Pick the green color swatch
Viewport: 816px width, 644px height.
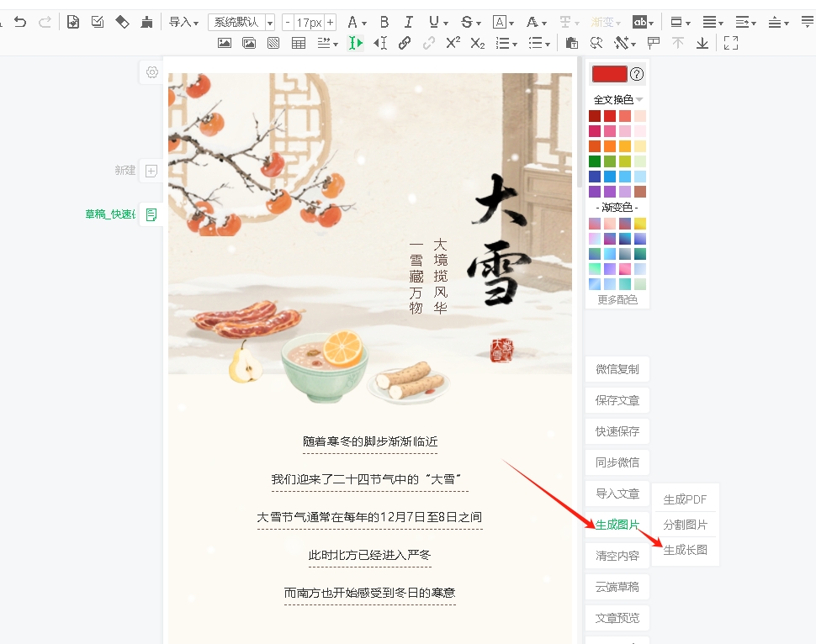coord(595,161)
